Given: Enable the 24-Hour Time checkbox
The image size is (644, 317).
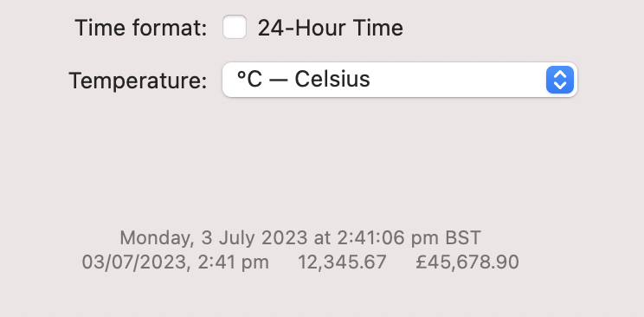Looking at the screenshot, I should point(235,27).
